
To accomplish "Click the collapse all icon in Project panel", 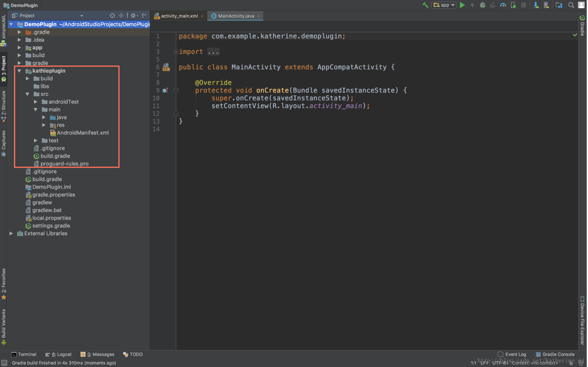I will point(121,16).
